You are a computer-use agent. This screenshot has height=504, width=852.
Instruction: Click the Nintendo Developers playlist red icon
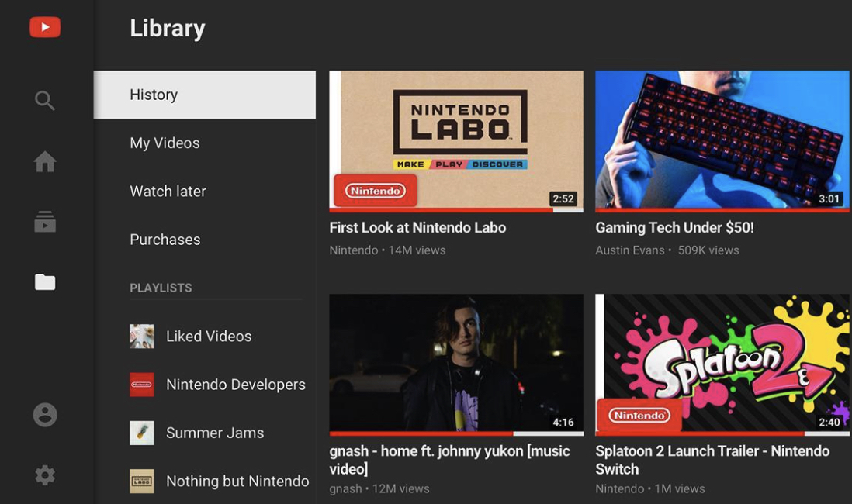(x=142, y=385)
